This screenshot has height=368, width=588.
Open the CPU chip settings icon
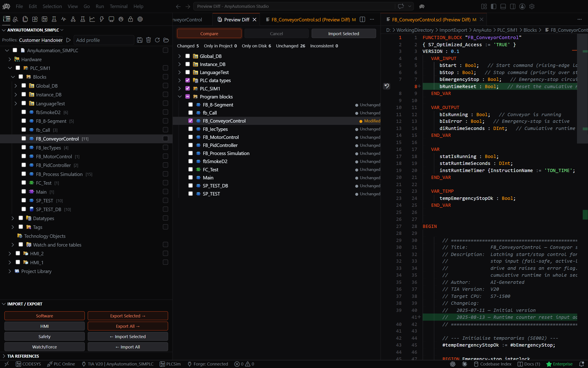click(x=140, y=19)
